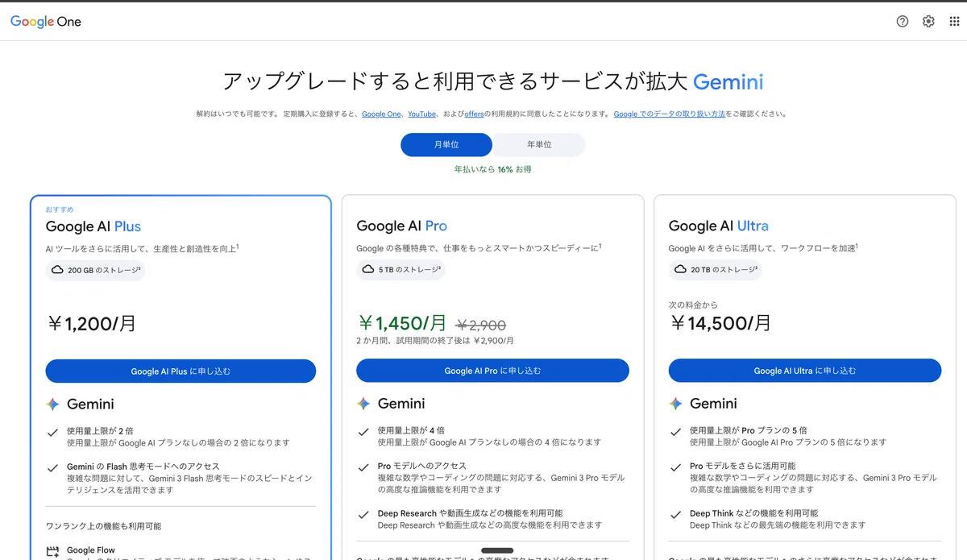Open the offers terms link
Image resolution: width=967 pixels, height=560 pixels.
[x=474, y=114]
